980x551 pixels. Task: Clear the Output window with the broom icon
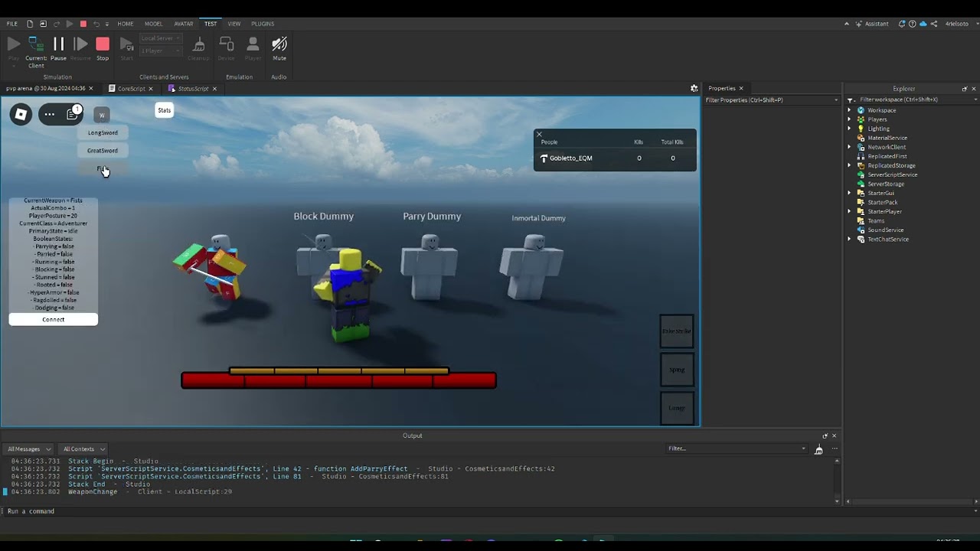point(818,449)
